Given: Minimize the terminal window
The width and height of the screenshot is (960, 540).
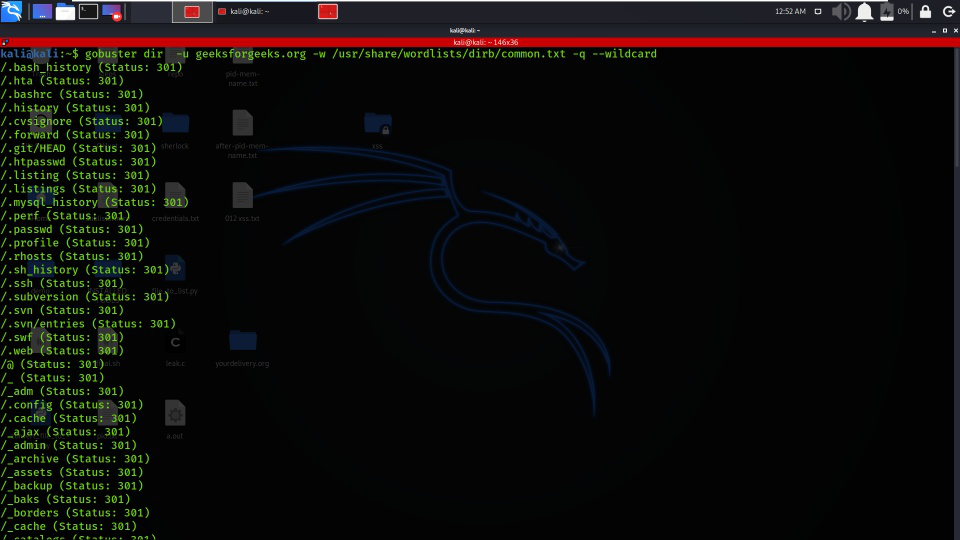Looking at the screenshot, I should point(934,31).
